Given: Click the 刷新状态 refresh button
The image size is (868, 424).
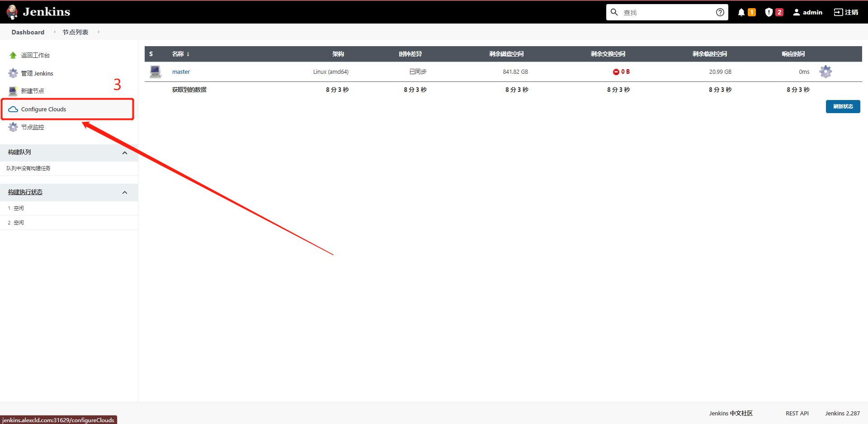Looking at the screenshot, I should click(843, 106).
